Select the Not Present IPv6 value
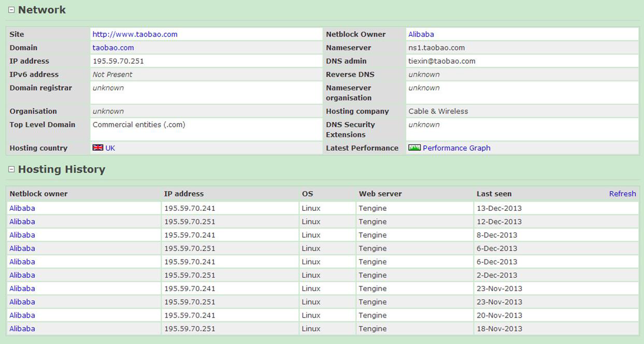Screen dimensions: 644x344 pyautogui.click(x=112, y=75)
